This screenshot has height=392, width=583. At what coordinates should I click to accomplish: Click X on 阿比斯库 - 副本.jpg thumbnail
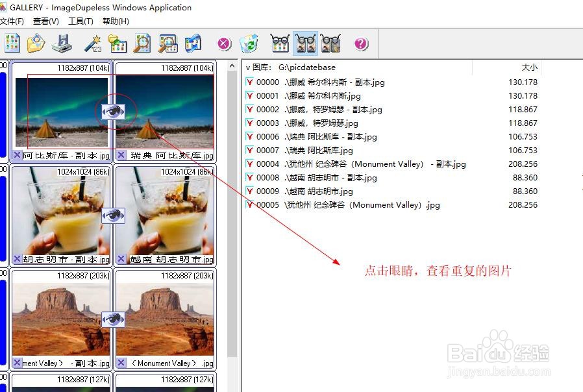(17, 155)
